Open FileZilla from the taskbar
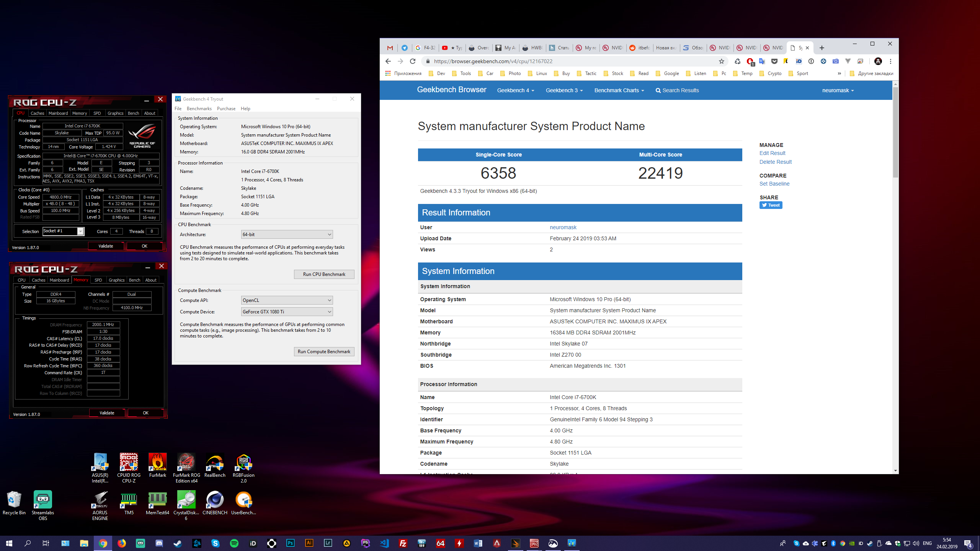The image size is (980, 551). 403,543
